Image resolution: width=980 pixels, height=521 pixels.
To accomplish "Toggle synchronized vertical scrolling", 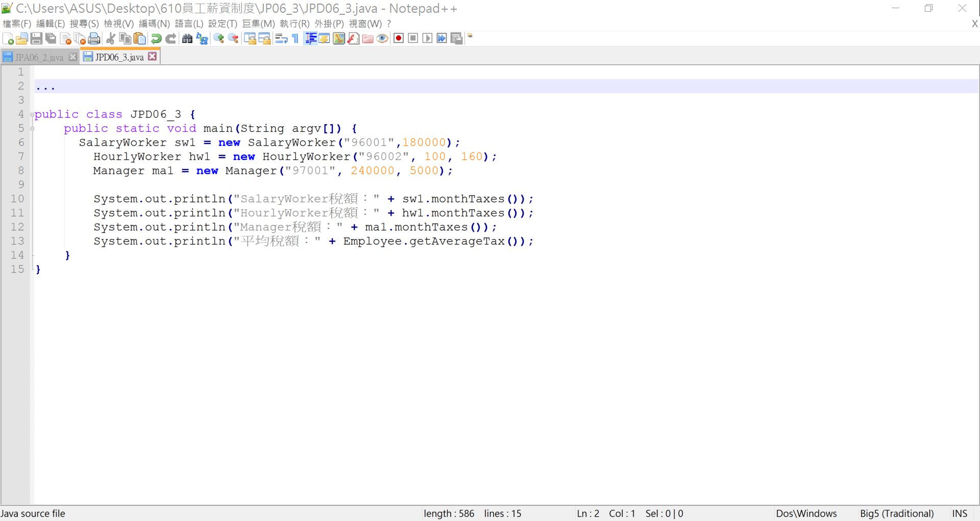I will click(250, 39).
